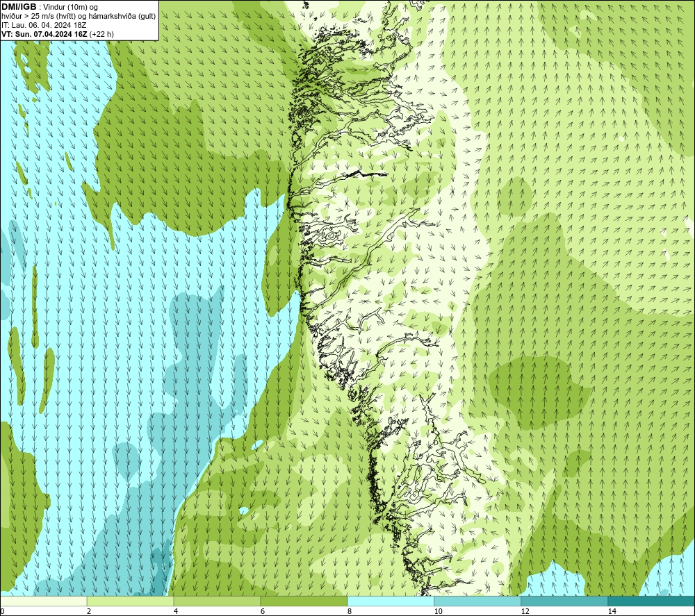Click the 12–14 m/s teal legend swatch
The image size is (695, 616).
(x=564, y=601)
